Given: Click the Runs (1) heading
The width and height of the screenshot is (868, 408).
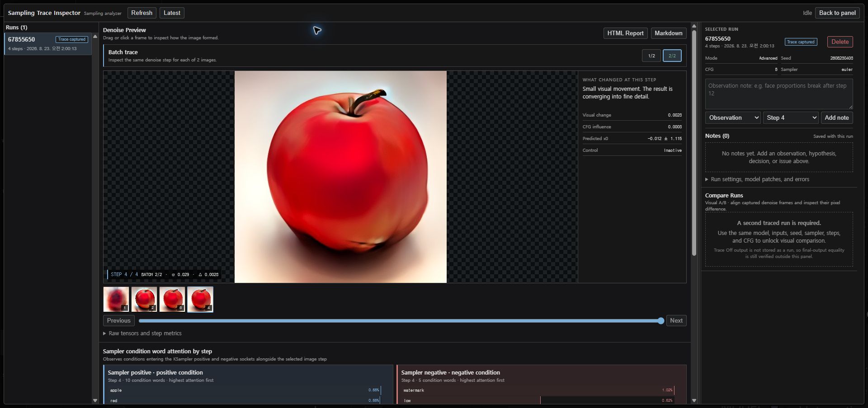Looking at the screenshot, I should (x=16, y=28).
